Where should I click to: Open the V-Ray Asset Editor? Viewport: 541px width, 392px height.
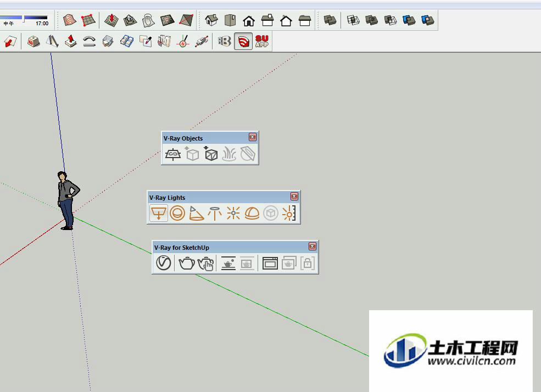pyautogui.click(x=164, y=263)
